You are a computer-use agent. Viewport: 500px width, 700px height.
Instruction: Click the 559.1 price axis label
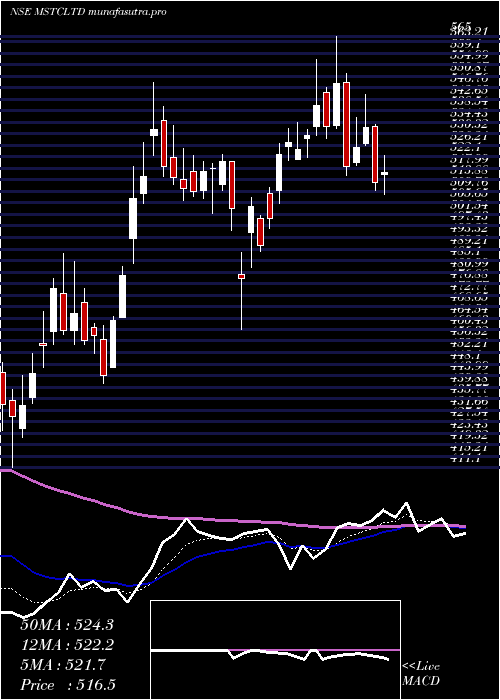[x=467, y=45]
